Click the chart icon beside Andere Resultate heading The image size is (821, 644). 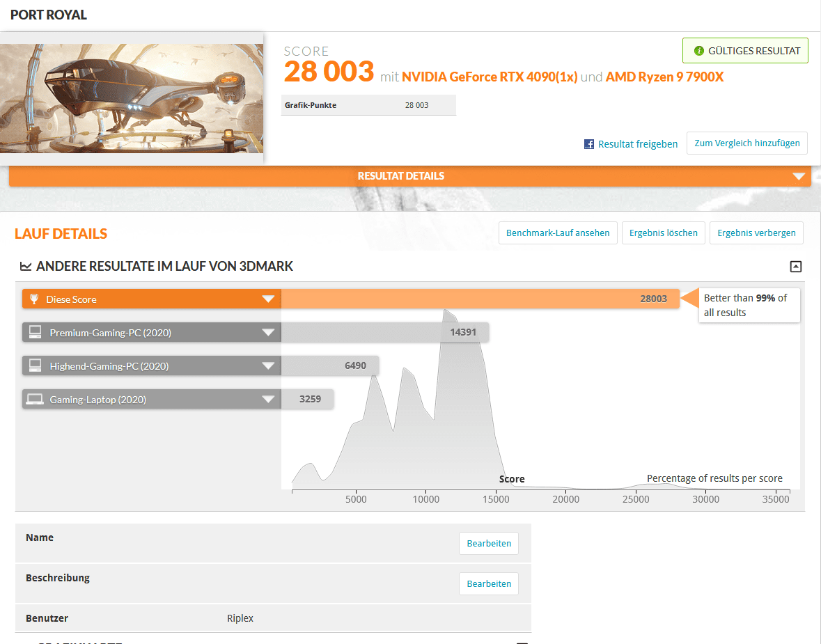pos(25,267)
